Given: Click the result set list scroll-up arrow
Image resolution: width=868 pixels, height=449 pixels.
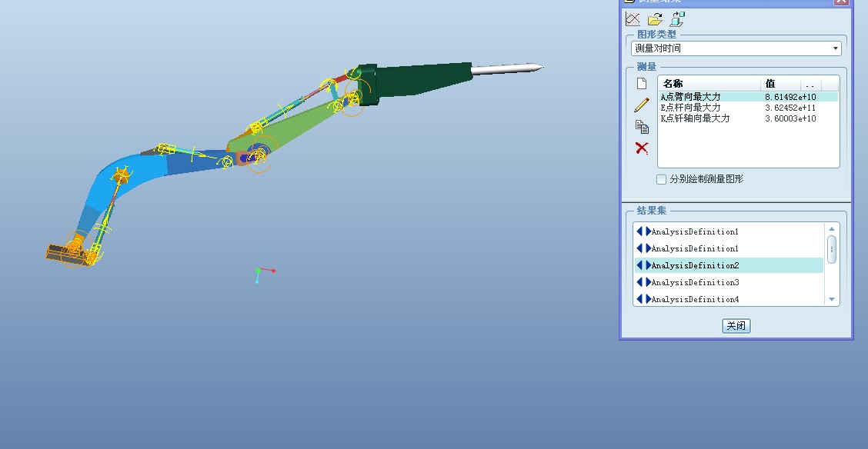Looking at the screenshot, I should click(832, 229).
